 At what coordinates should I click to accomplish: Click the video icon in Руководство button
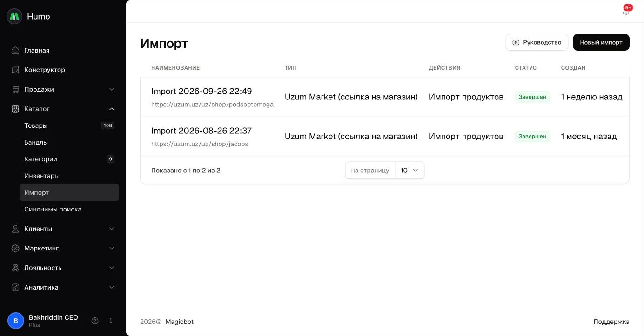tap(516, 42)
